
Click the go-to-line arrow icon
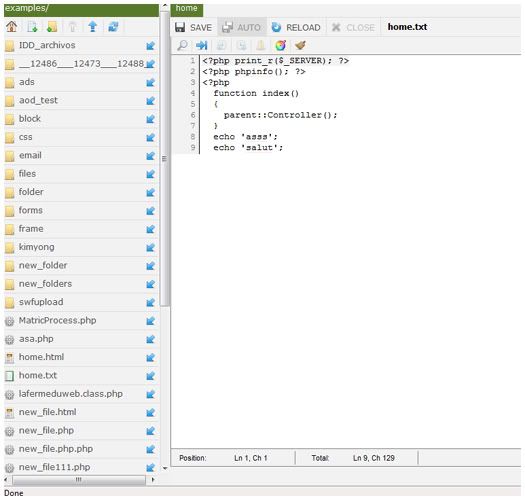[202, 45]
